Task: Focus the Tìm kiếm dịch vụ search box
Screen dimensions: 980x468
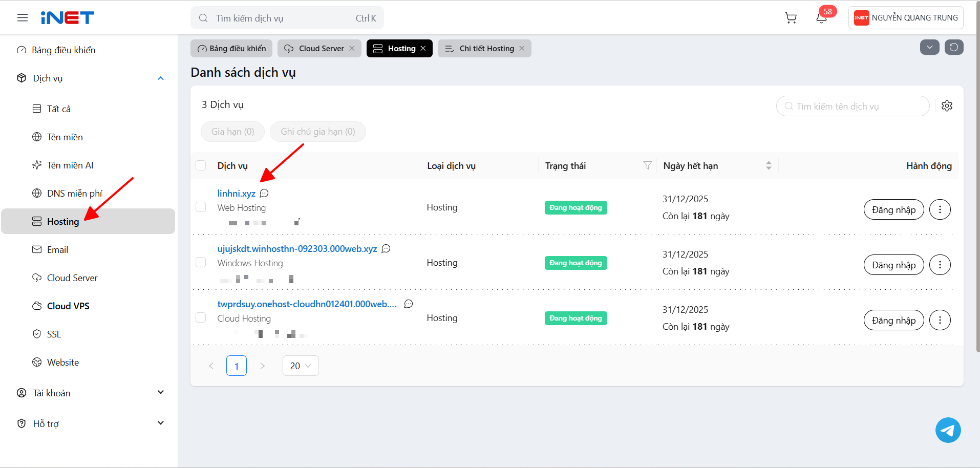Action: click(287, 18)
